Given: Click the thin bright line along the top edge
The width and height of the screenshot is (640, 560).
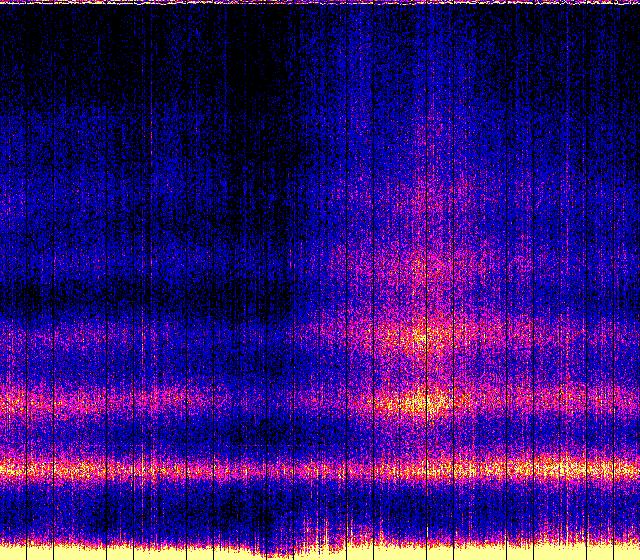Looking at the screenshot, I should pyautogui.click(x=320, y=3).
